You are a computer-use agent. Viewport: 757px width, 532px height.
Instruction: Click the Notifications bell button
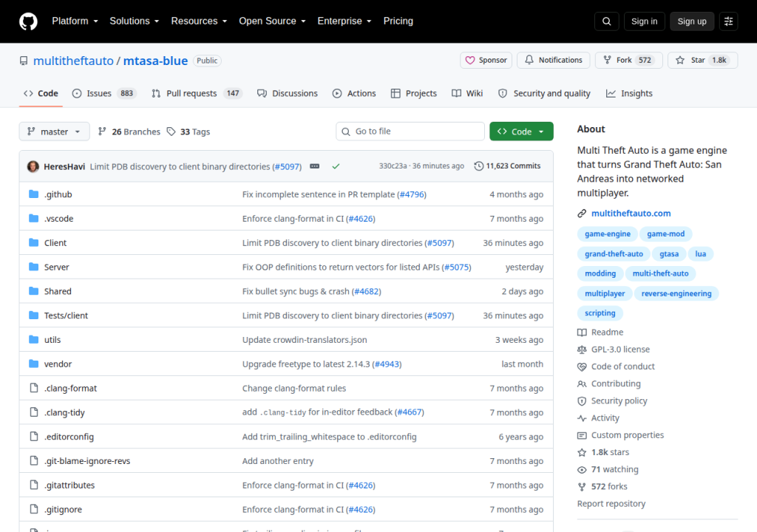pyautogui.click(x=553, y=61)
